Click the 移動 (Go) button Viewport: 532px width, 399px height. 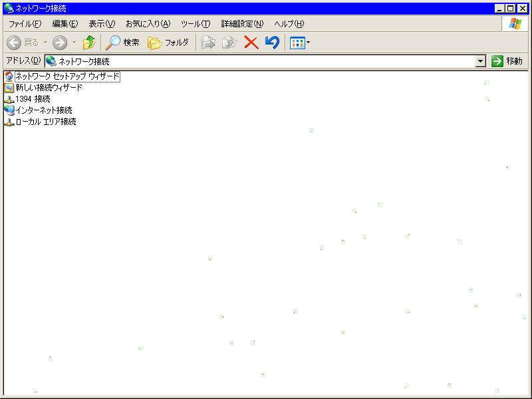507,61
